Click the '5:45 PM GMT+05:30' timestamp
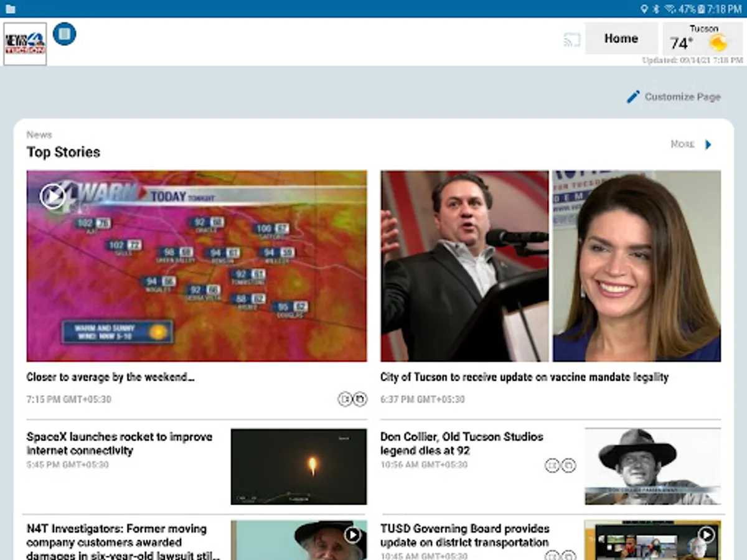Image resolution: width=747 pixels, height=560 pixels. 68,465
